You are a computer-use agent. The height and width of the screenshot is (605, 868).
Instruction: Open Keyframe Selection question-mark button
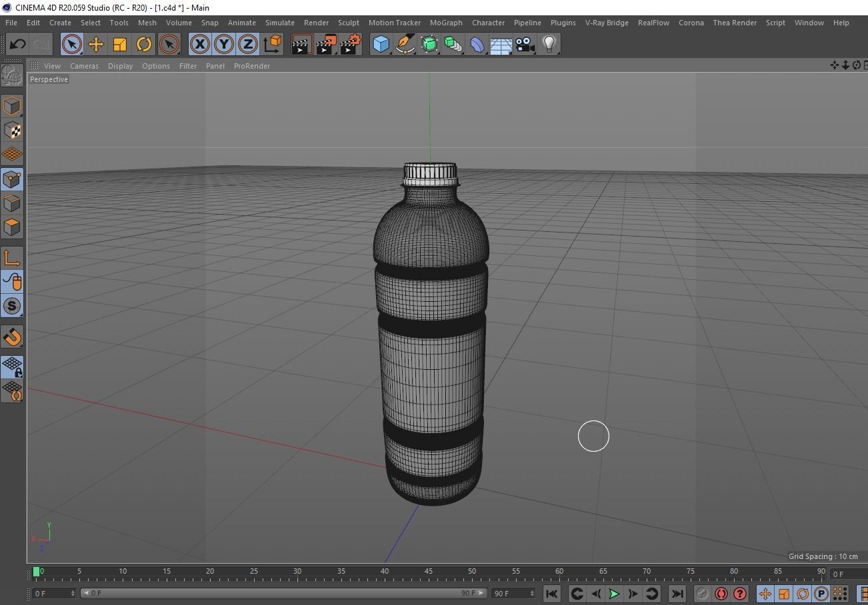(739, 593)
